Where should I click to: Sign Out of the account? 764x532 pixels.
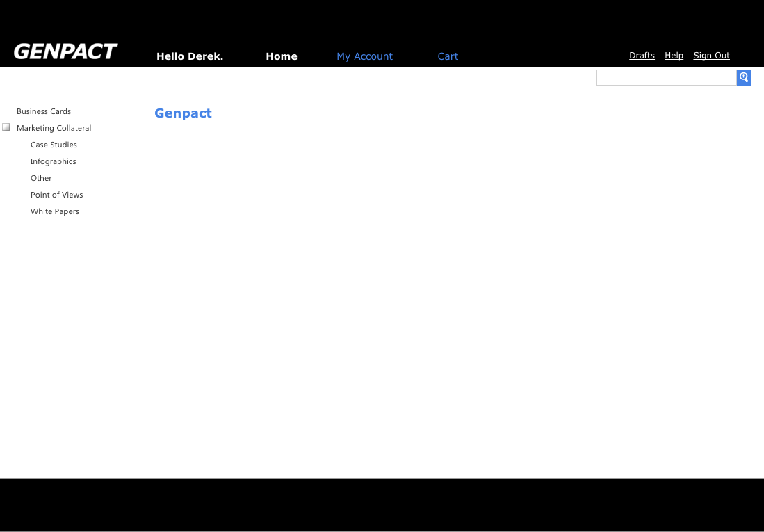click(x=711, y=56)
